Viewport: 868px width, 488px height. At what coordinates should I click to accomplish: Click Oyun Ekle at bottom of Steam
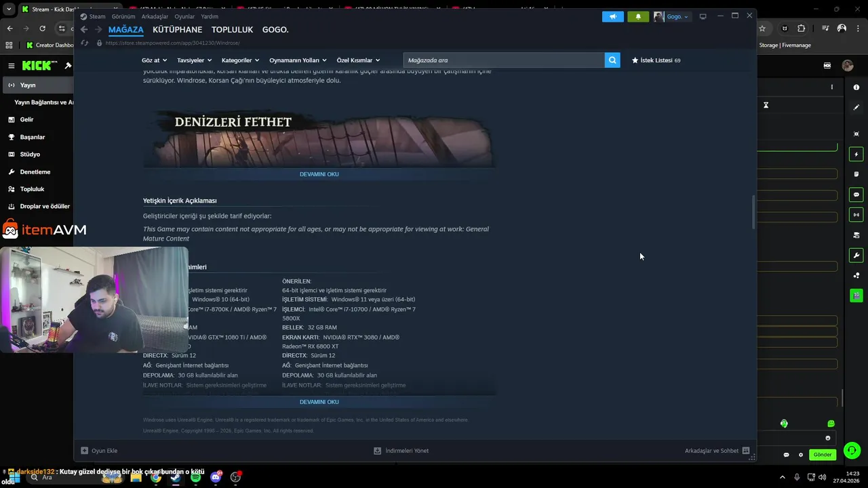[x=99, y=451]
